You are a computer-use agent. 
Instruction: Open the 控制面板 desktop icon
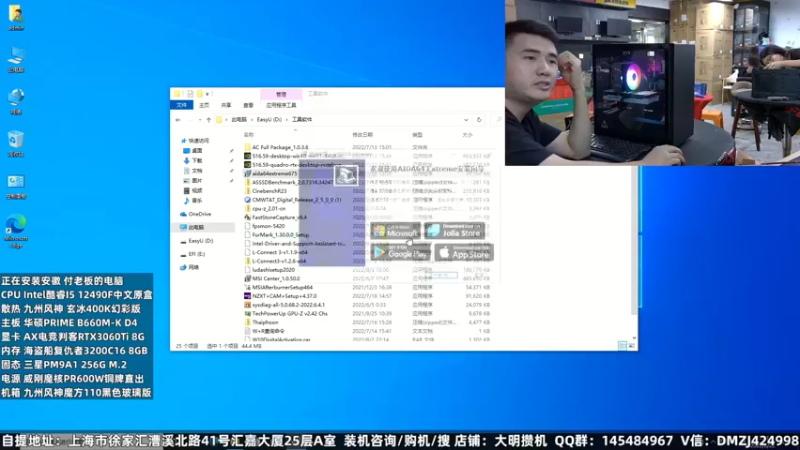[16, 186]
